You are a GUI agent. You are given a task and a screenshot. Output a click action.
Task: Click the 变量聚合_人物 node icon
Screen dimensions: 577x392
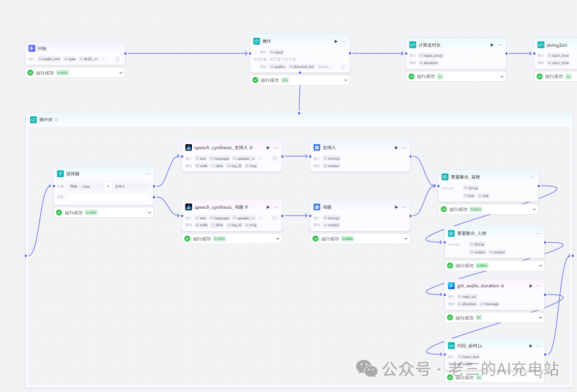(x=451, y=233)
